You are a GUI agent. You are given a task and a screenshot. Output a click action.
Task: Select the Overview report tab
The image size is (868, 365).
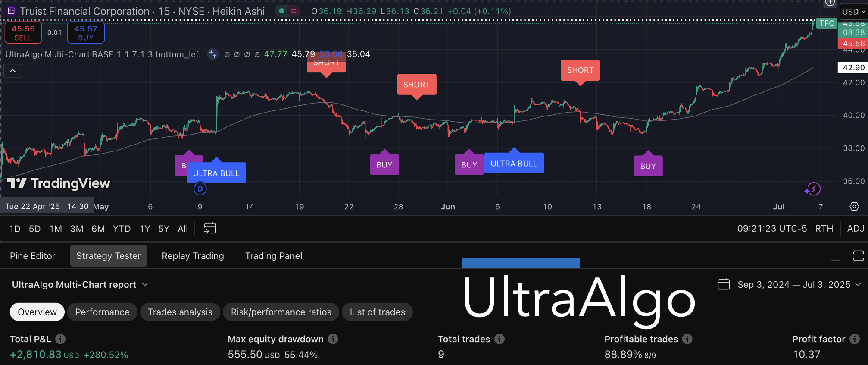point(37,312)
